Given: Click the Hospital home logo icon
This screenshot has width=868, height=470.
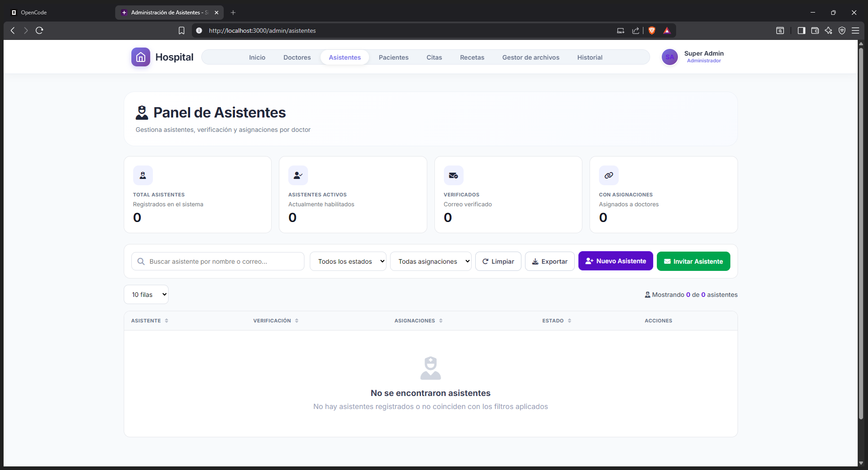Looking at the screenshot, I should [141, 57].
